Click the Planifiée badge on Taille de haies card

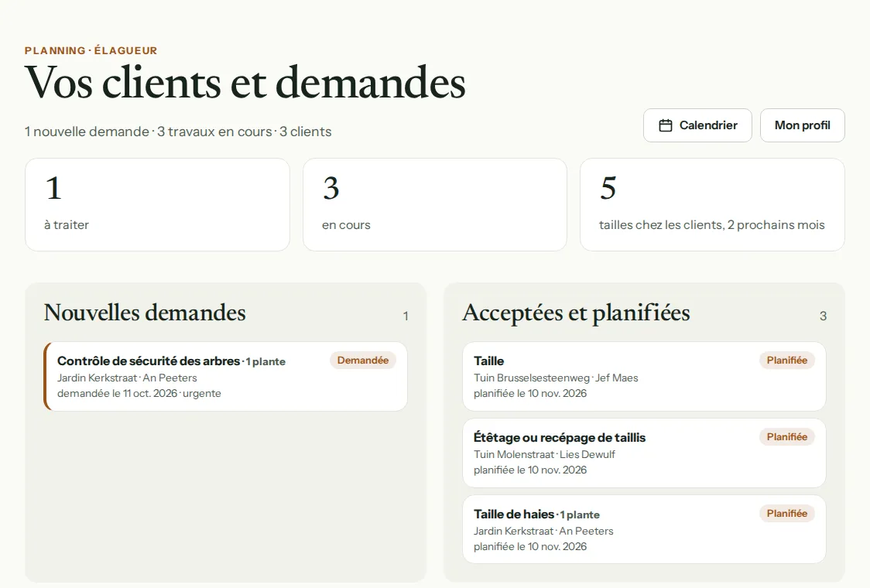[x=786, y=513]
